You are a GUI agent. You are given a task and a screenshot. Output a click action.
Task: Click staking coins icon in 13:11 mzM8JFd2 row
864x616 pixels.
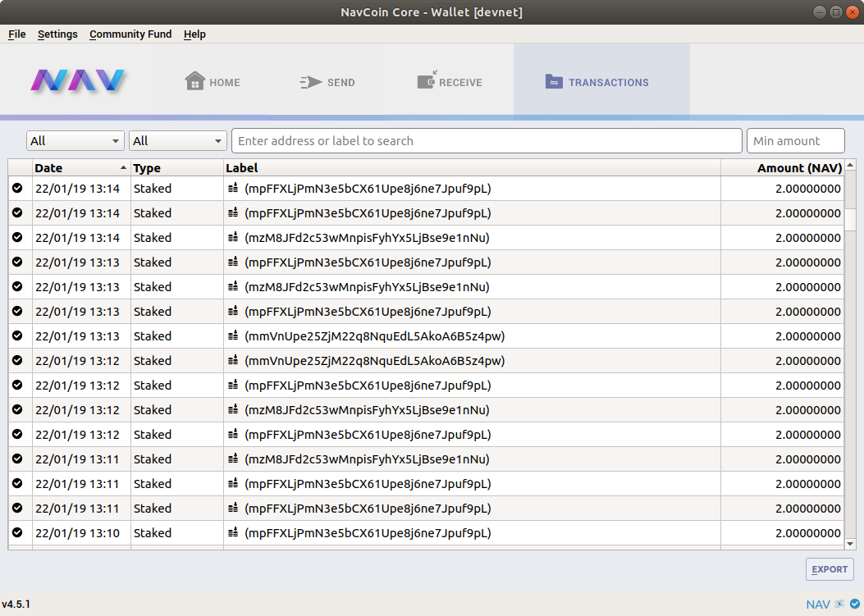[233, 459]
